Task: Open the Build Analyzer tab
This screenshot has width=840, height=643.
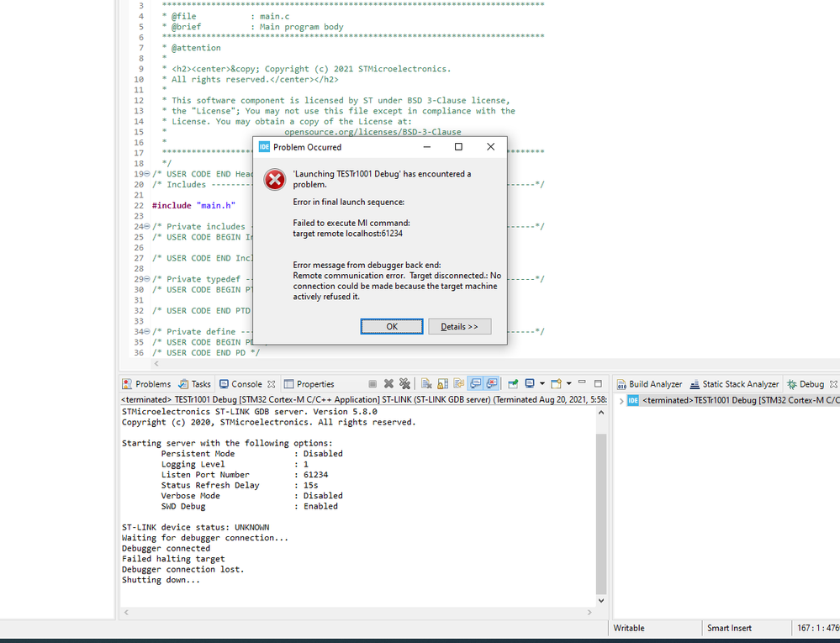Action: pos(649,384)
